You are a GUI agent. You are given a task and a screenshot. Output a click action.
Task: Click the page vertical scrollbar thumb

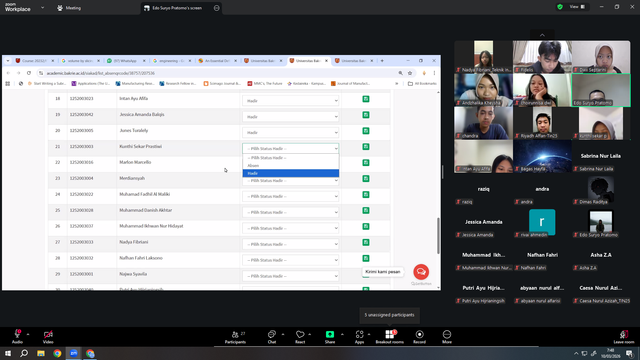coord(439,236)
